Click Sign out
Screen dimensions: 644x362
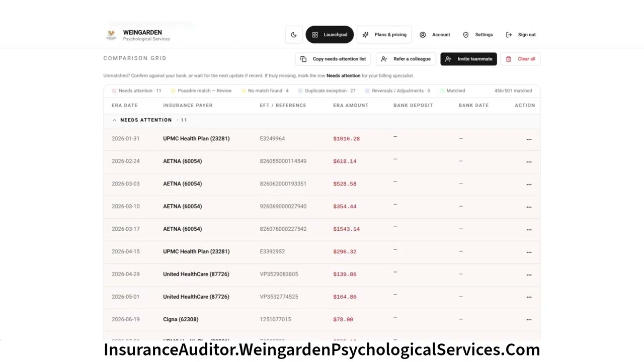tap(521, 35)
